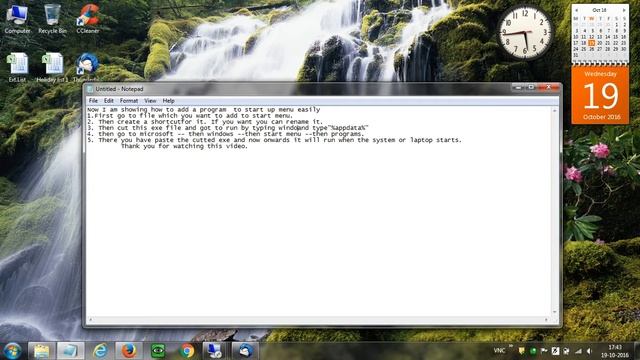The width and height of the screenshot is (640, 360).
Task: Launch Internet Explorer from the taskbar
Action: (100, 351)
